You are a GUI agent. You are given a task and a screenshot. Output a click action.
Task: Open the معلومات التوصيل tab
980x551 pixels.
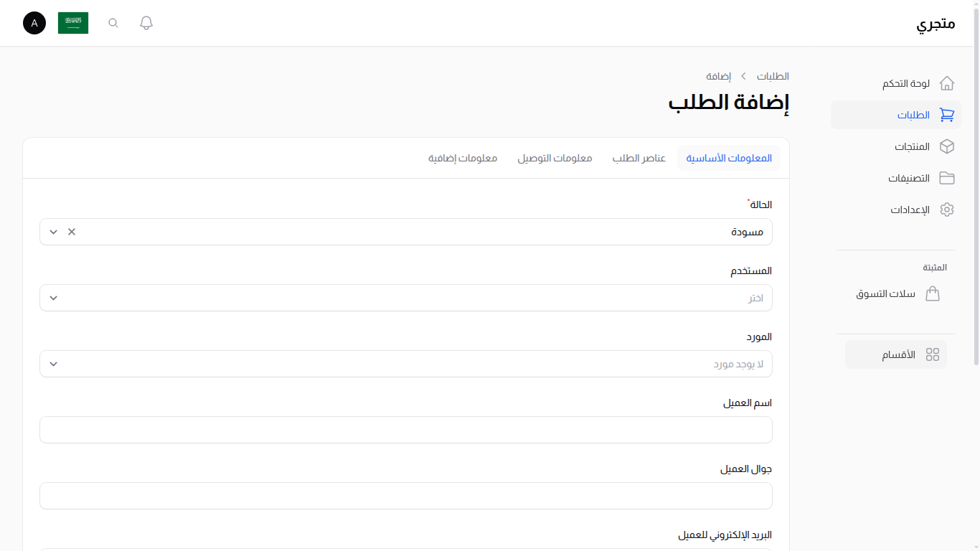click(x=555, y=158)
